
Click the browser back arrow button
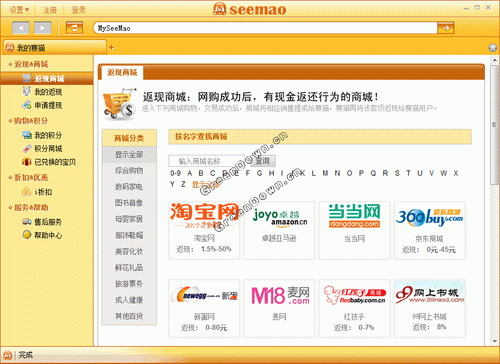pos(21,28)
